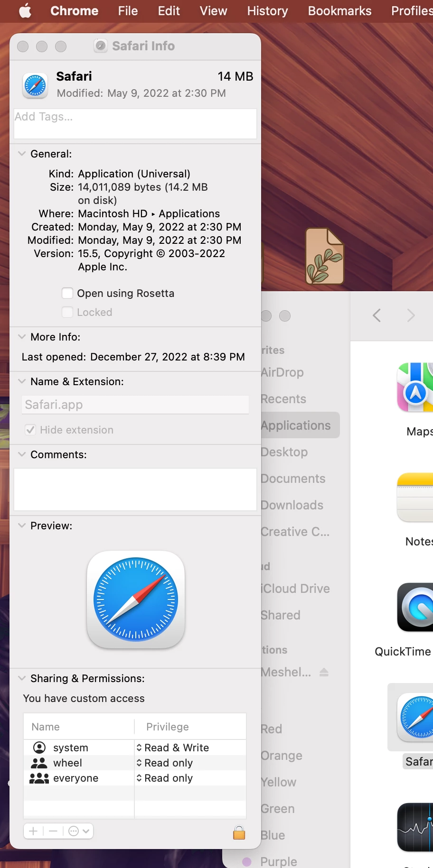Change everyone privilege dropdown
Viewport: 433px width, 868px height.
[x=165, y=778]
